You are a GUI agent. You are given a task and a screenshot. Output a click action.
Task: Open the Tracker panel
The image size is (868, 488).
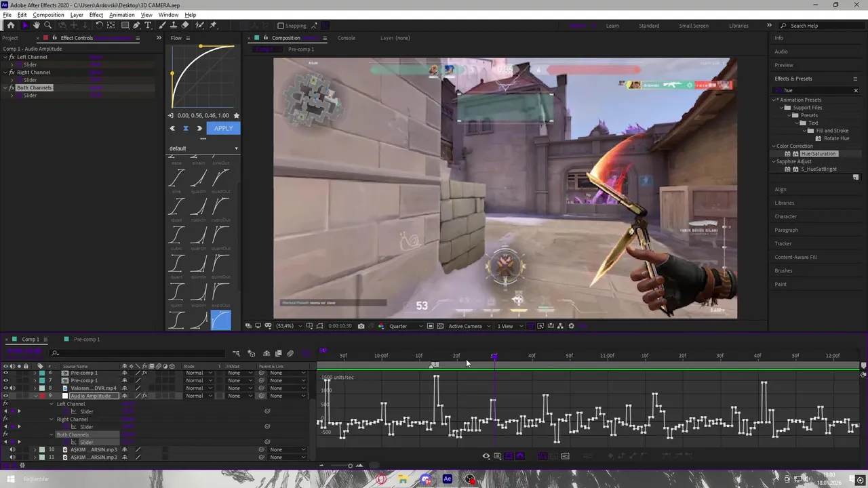pyautogui.click(x=783, y=243)
